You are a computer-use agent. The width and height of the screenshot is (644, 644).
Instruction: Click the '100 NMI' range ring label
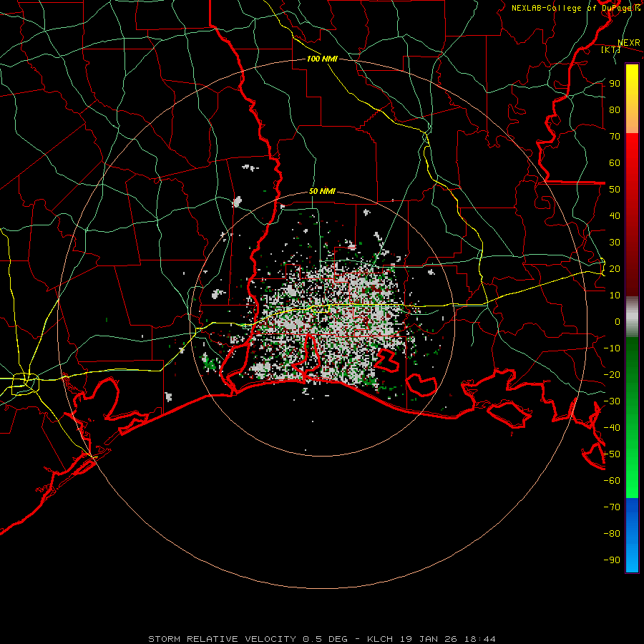click(x=322, y=59)
